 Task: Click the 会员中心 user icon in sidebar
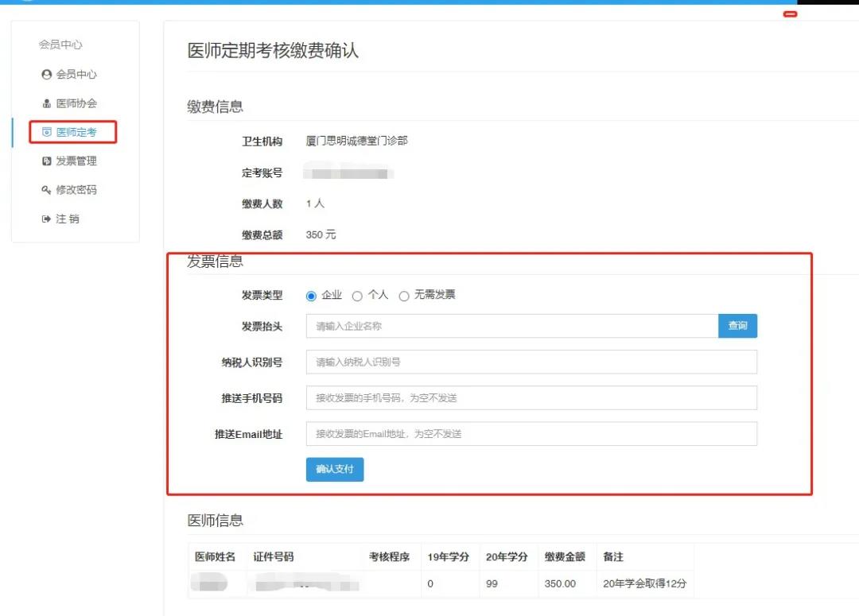pos(46,75)
